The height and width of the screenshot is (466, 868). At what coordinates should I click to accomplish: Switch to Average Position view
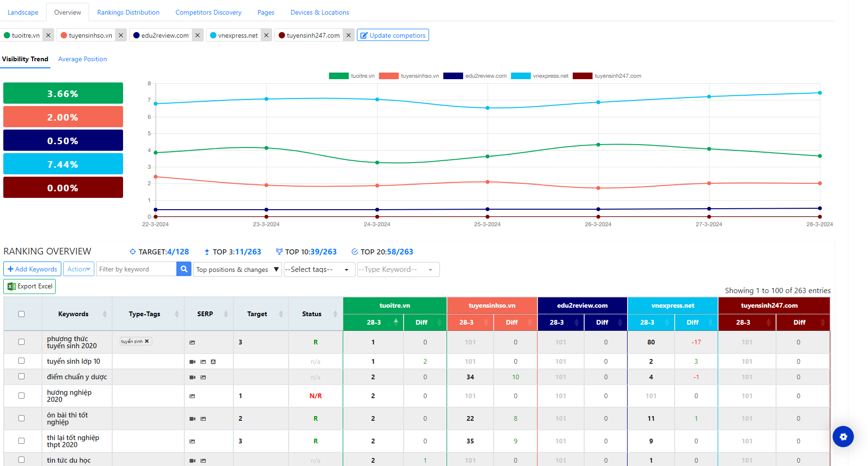(x=83, y=59)
